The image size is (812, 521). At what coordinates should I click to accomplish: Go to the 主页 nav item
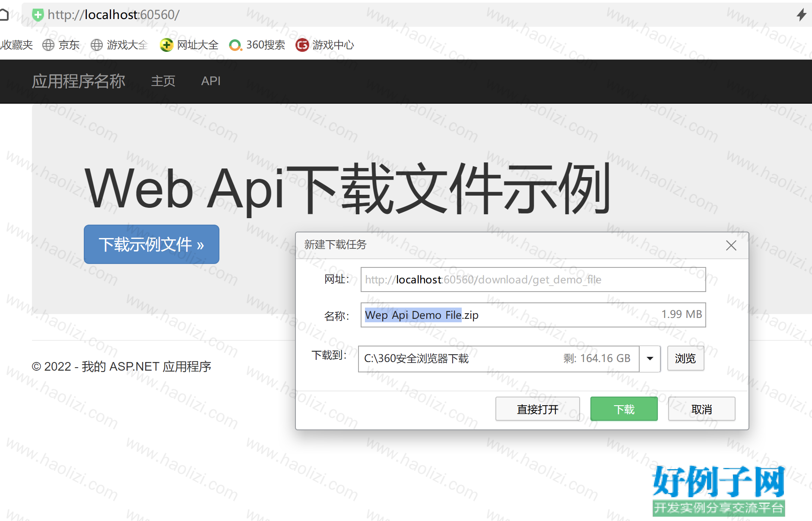point(163,81)
